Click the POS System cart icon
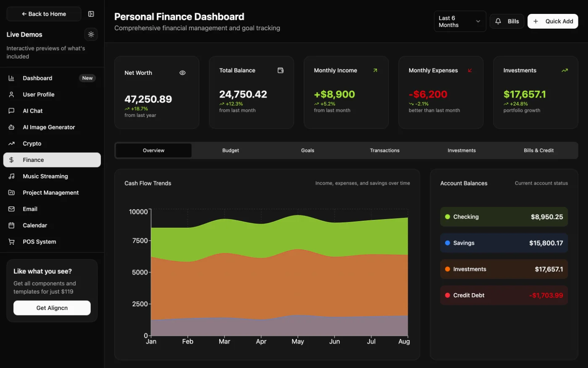 coord(11,242)
